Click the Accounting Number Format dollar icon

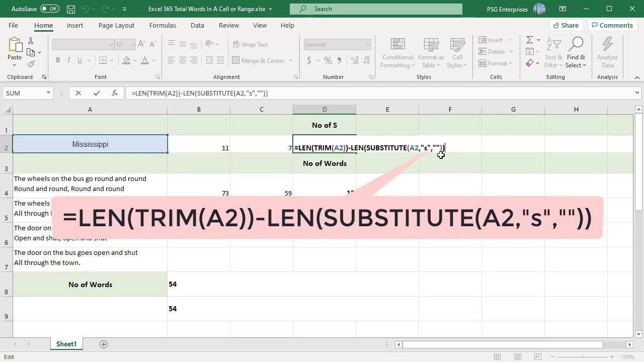[309, 60]
